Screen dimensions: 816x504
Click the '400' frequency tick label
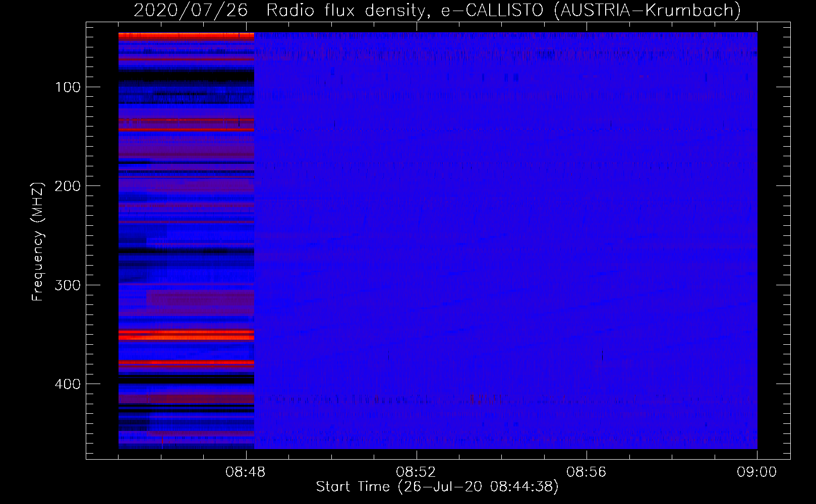pos(68,384)
